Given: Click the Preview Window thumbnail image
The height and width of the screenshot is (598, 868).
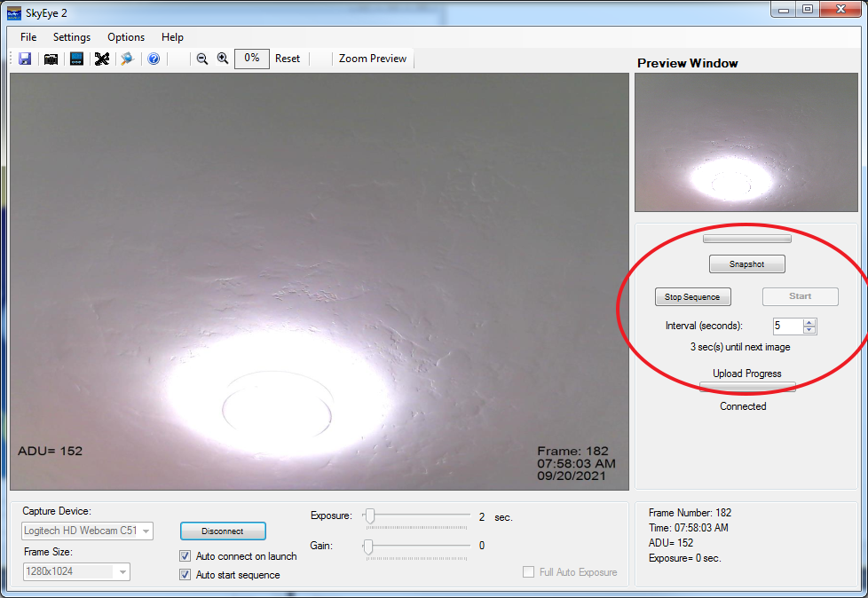Looking at the screenshot, I should (746, 142).
